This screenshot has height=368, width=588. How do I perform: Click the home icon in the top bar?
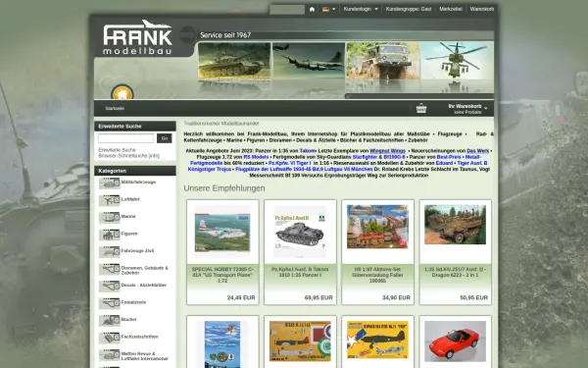coord(312,9)
